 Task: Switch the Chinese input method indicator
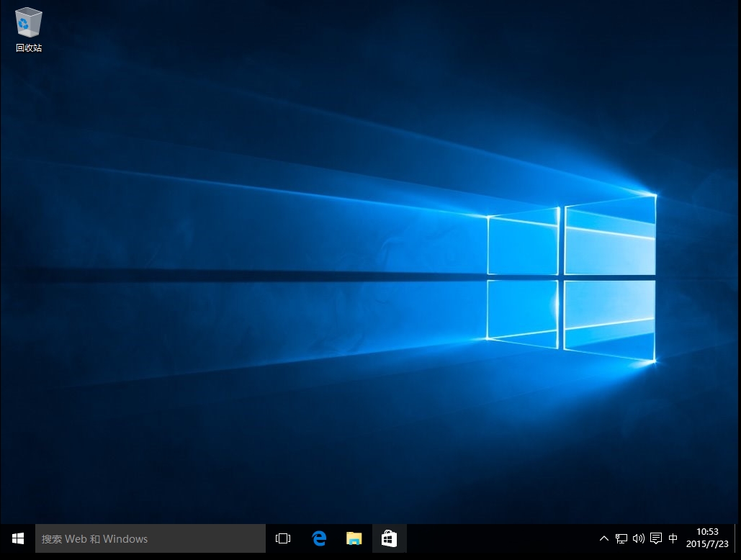point(673,538)
